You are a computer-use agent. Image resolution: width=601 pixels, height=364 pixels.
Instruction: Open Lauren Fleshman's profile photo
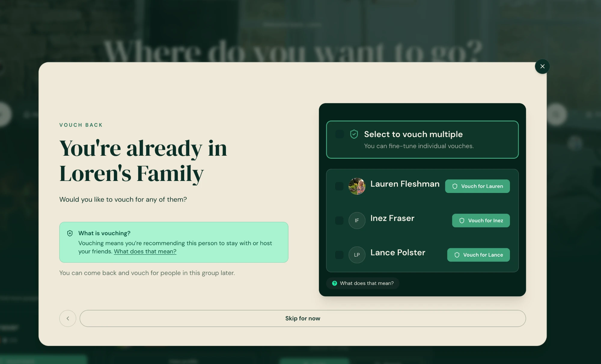point(357,186)
